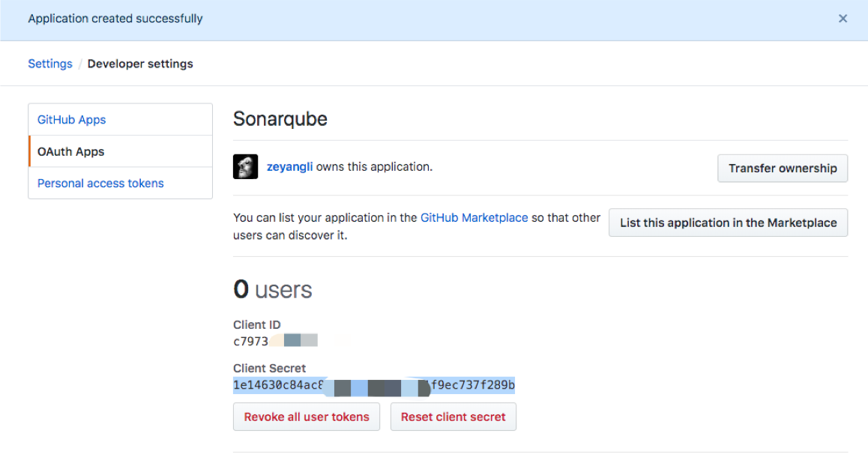Viewport: 868px width, 457px height.
Task: Open the Settings breadcrumb link
Action: 49,64
